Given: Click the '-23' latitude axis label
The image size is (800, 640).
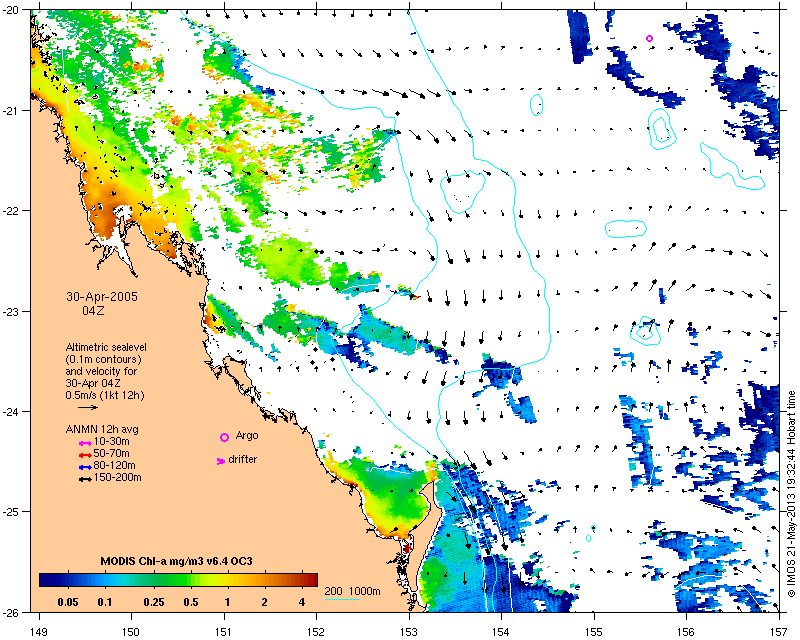Looking at the screenshot, I should pos(12,311).
